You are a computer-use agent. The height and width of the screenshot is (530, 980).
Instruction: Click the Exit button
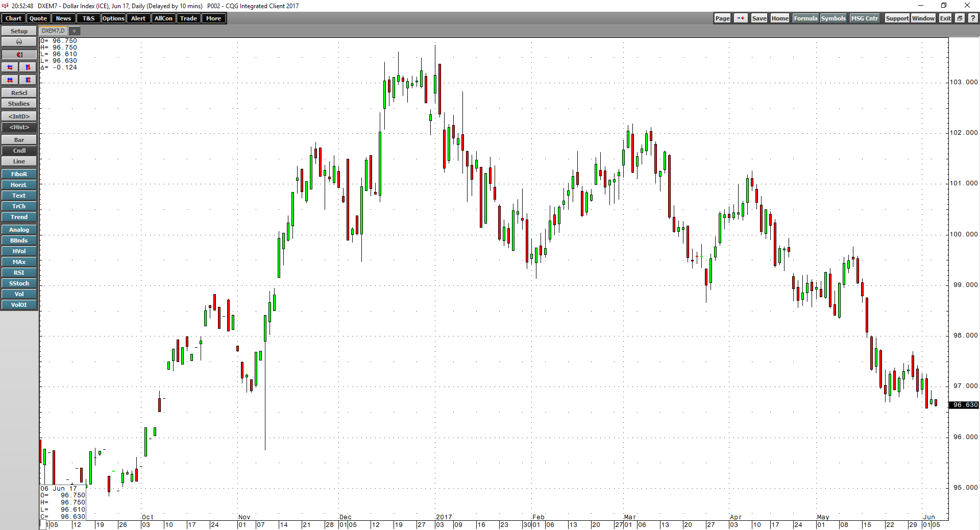click(x=945, y=18)
